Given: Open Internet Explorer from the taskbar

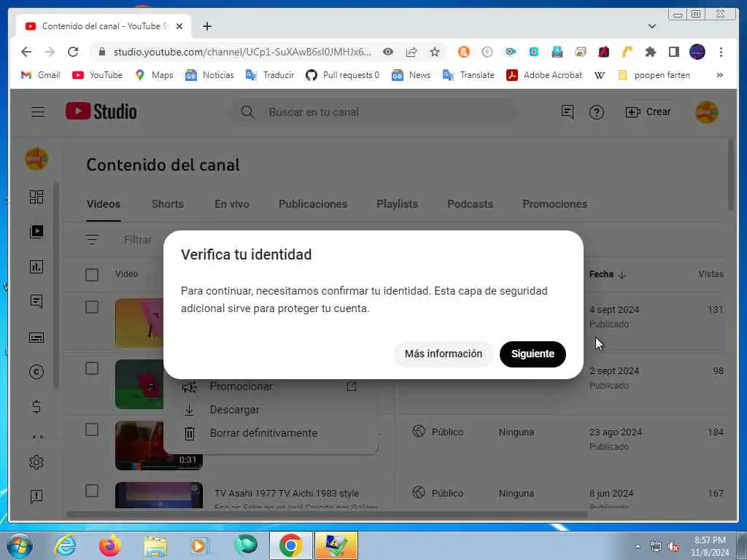Looking at the screenshot, I should point(65,545).
